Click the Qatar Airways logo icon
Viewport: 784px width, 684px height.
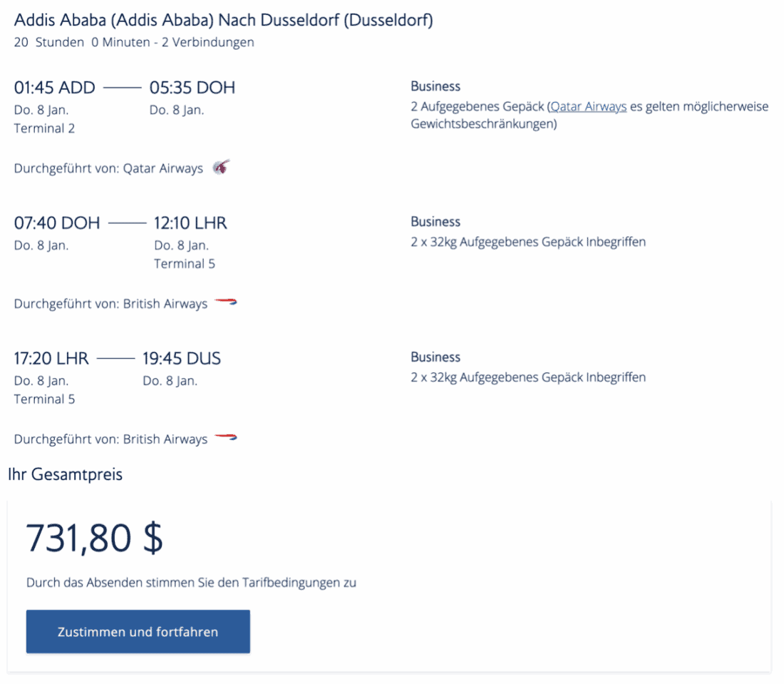point(222,168)
